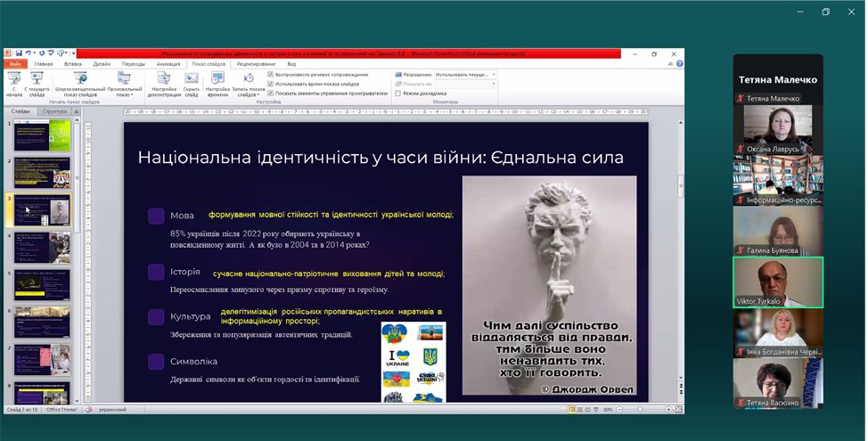This screenshot has width=868, height=441.
Task: Toggle 'Воспроизвести речевое сопровождение' checkbox
Action: 271,75
